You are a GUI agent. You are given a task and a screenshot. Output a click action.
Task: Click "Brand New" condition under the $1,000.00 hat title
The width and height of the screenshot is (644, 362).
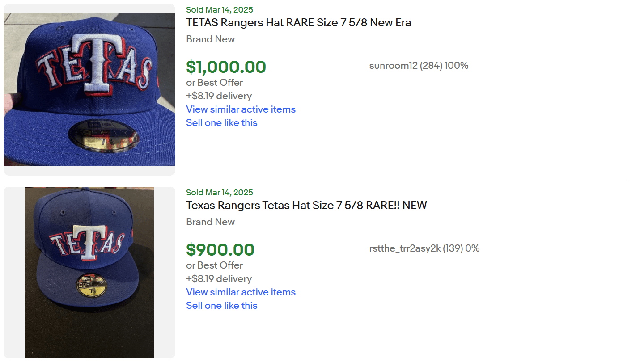210,39
